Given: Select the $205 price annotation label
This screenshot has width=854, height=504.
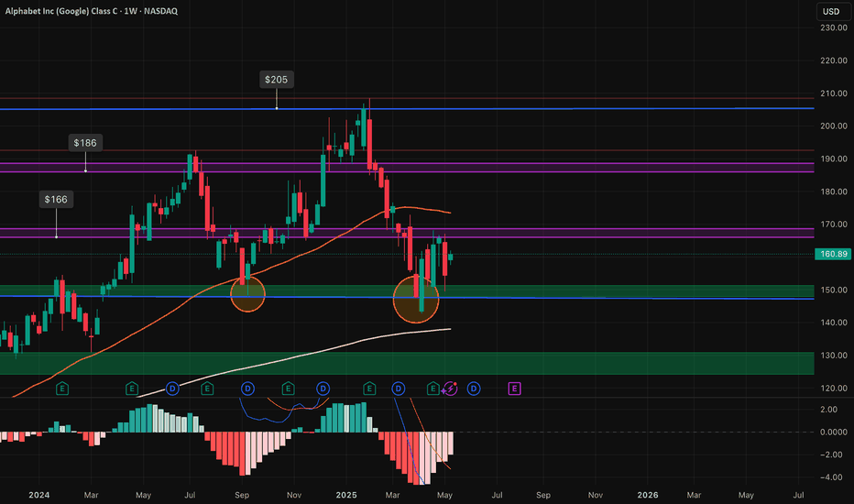Looking at the screenshot, I should coord(276,80).
